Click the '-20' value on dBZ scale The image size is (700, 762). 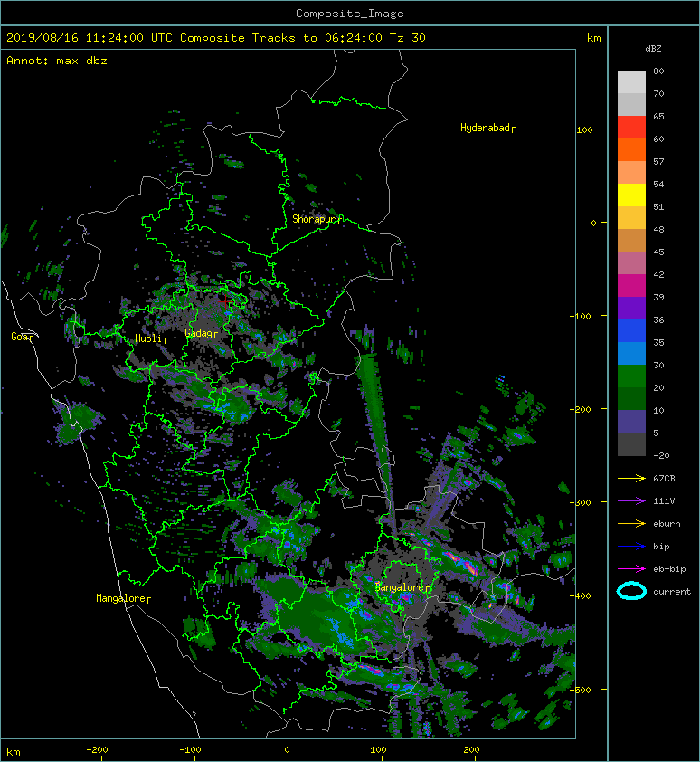pos(661,456)
